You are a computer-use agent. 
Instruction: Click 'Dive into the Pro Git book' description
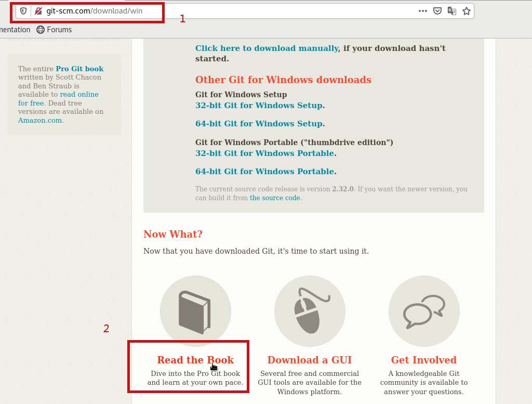point(195,378)
